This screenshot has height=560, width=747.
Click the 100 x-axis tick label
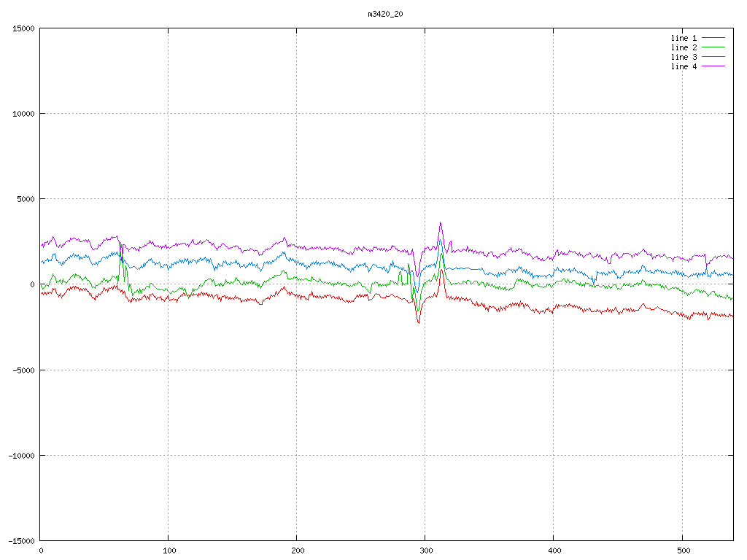tap(169, 551)
